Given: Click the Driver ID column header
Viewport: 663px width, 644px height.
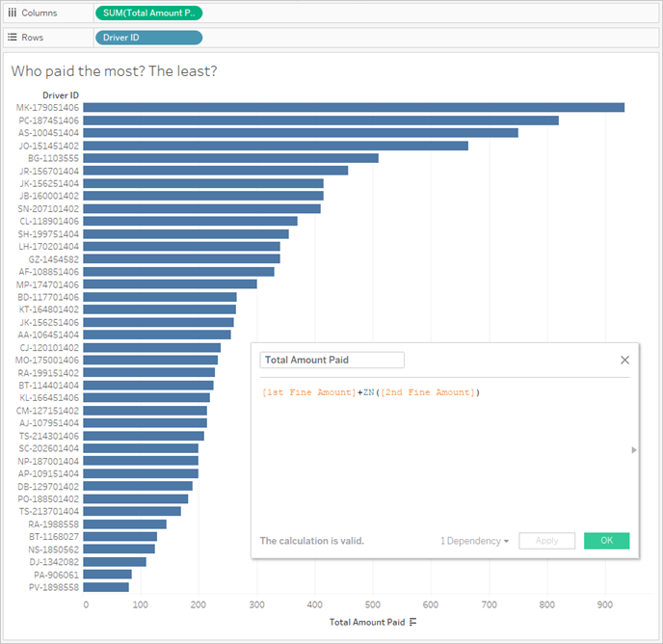Looking at the screenshot, I should click(x=60, y=95).
